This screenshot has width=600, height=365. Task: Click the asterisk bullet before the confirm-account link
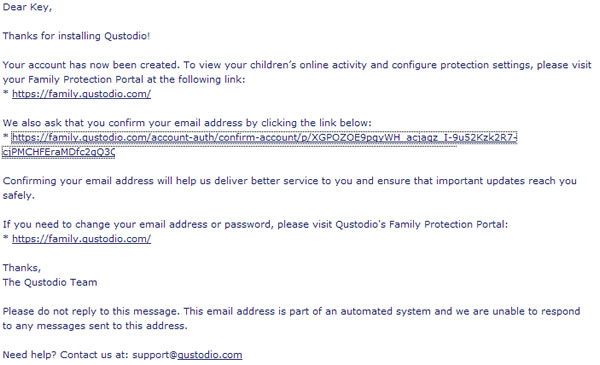click(6, 137)
